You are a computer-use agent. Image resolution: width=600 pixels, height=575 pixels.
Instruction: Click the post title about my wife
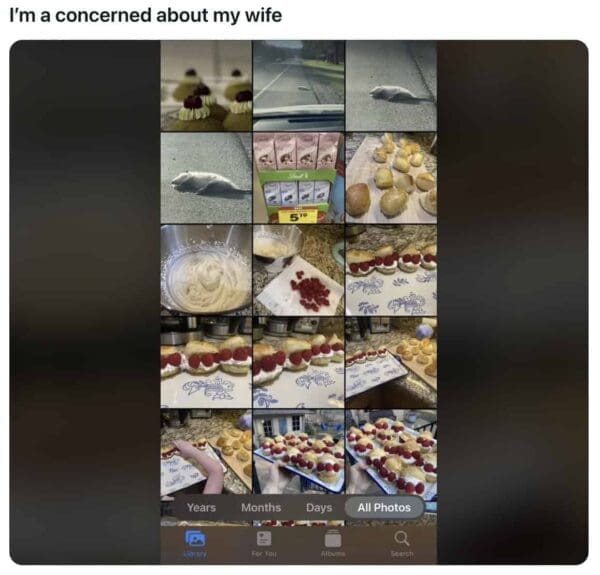146,16
